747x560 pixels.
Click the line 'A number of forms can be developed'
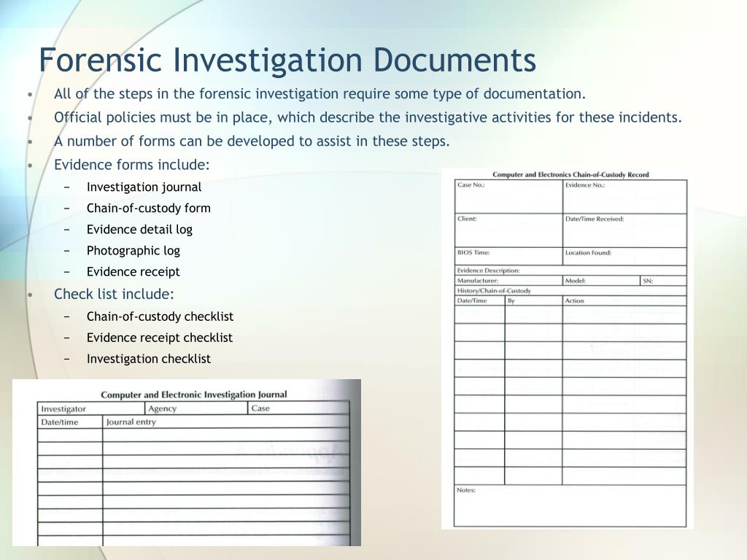(252, 141)
